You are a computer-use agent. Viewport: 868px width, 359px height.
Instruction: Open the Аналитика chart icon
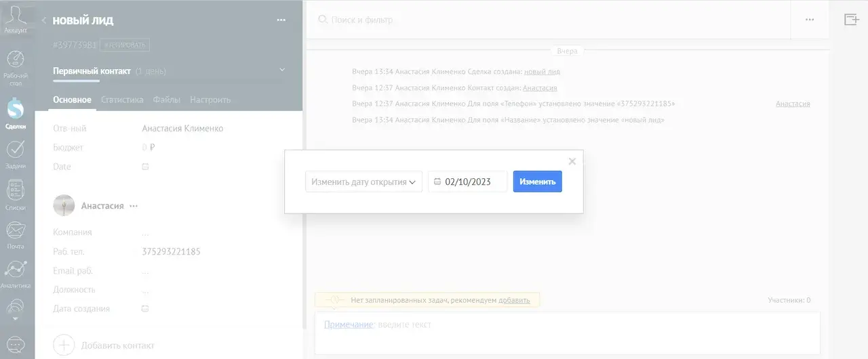click(15, 270)
